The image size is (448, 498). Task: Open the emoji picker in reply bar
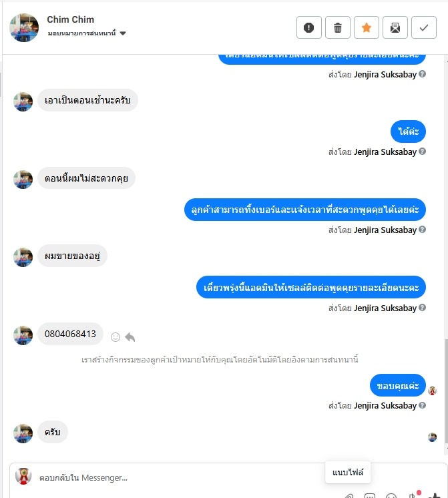click(x=391, y=496)
